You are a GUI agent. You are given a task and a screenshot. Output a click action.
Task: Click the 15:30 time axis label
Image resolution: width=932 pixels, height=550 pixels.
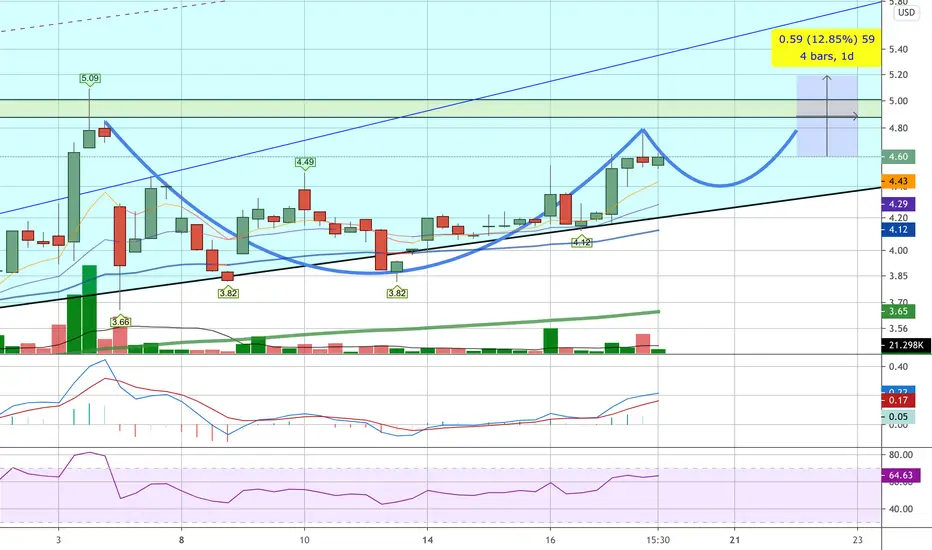657,540
